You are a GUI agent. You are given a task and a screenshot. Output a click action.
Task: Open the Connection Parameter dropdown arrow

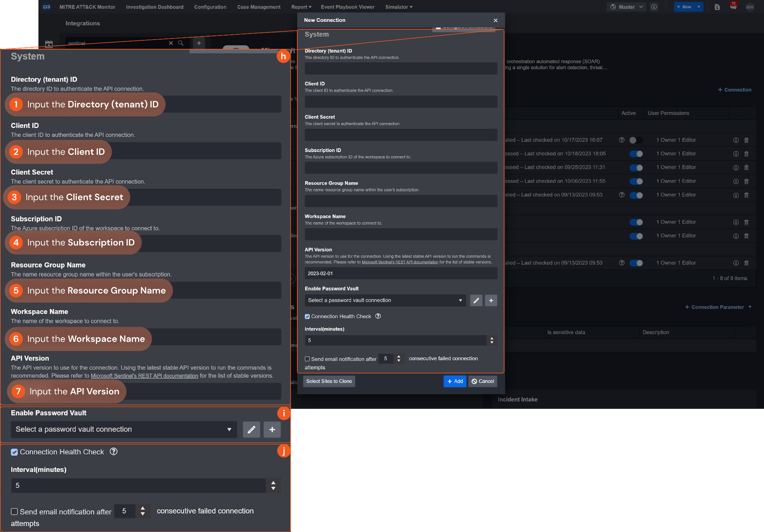pos(750,307)
